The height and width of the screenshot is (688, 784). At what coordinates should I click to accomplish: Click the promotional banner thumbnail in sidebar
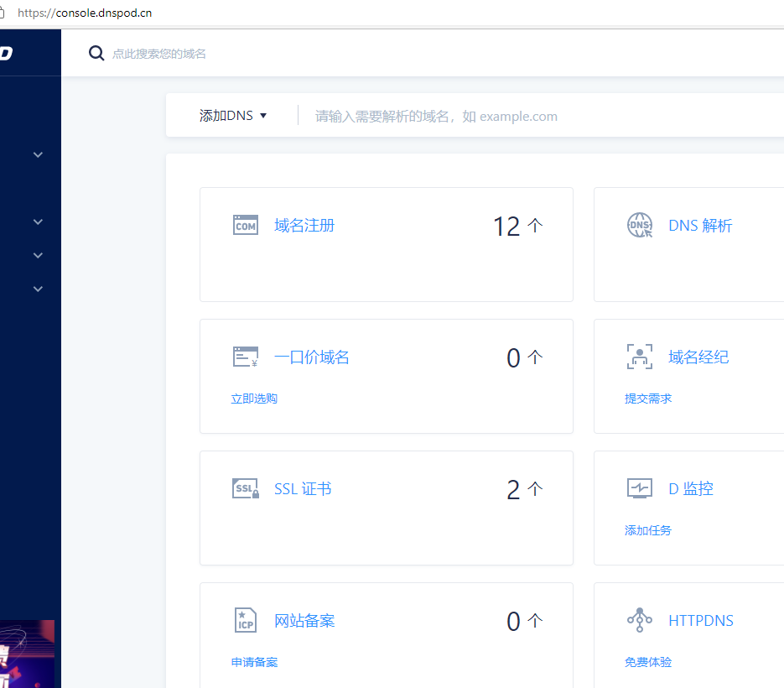(27, 654)
